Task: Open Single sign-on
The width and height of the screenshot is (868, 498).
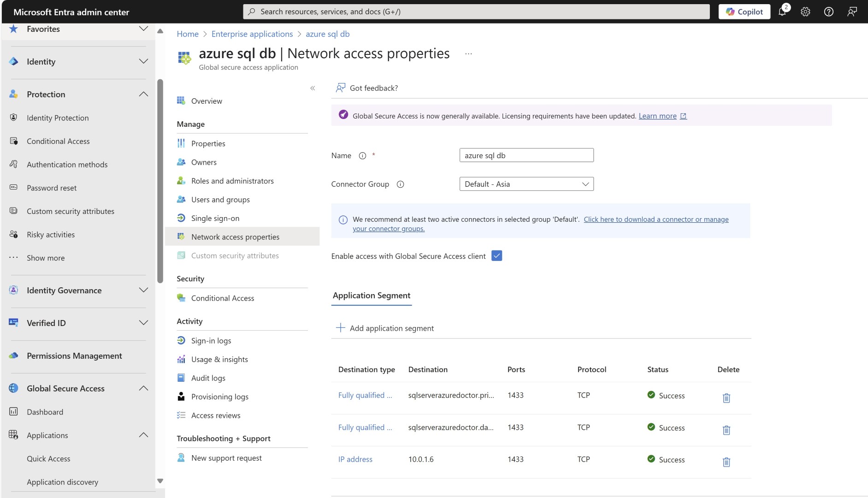Action: [215, 219]
